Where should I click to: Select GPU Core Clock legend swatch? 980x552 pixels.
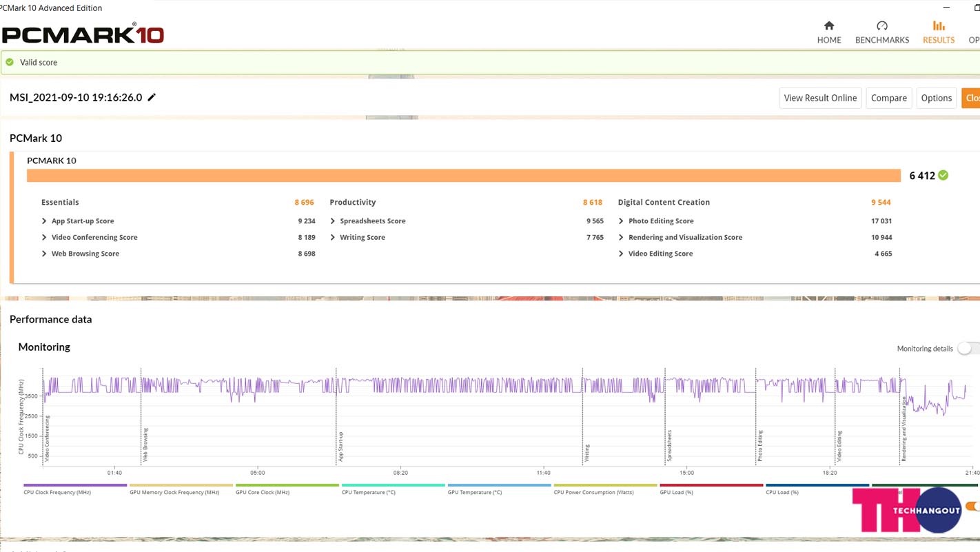(287, 485)
